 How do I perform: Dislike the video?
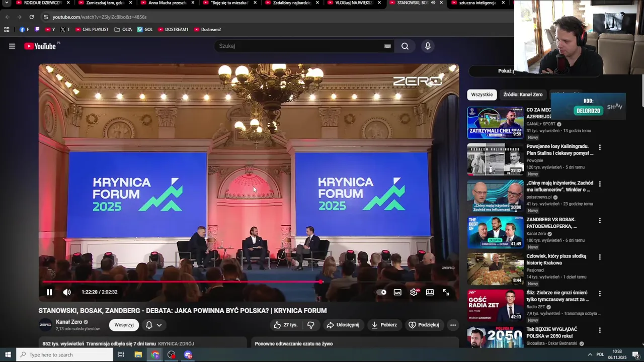coord(311,325)
